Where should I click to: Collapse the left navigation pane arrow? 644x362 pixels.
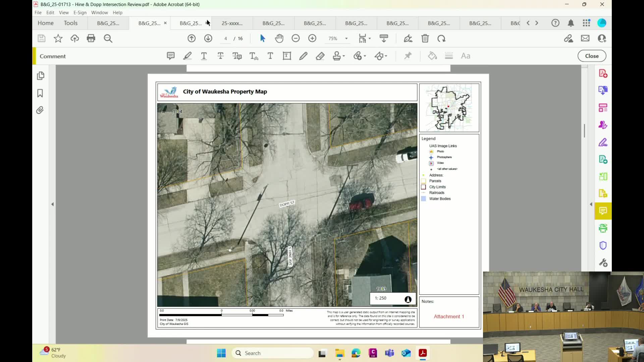click(52, 204)
